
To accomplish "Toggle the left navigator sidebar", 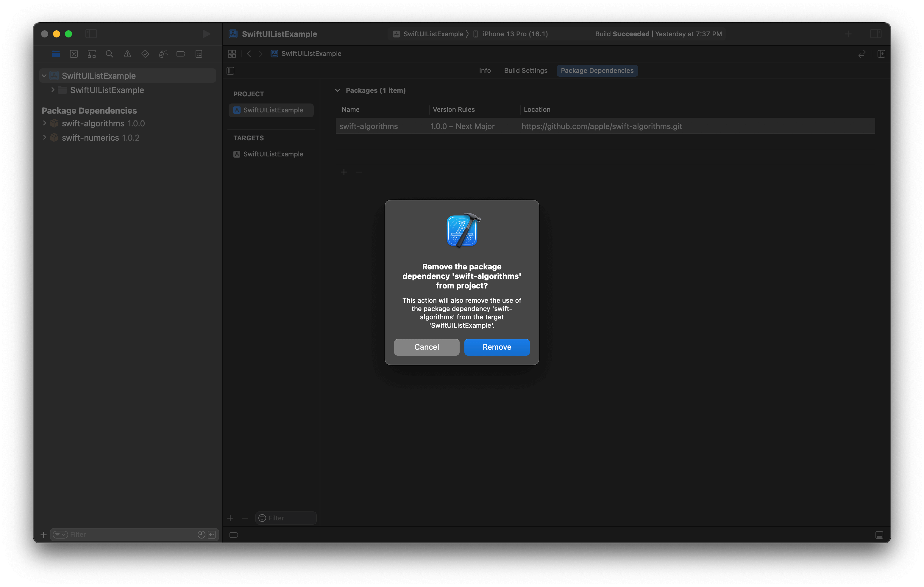I will click(x=91, y=34).
